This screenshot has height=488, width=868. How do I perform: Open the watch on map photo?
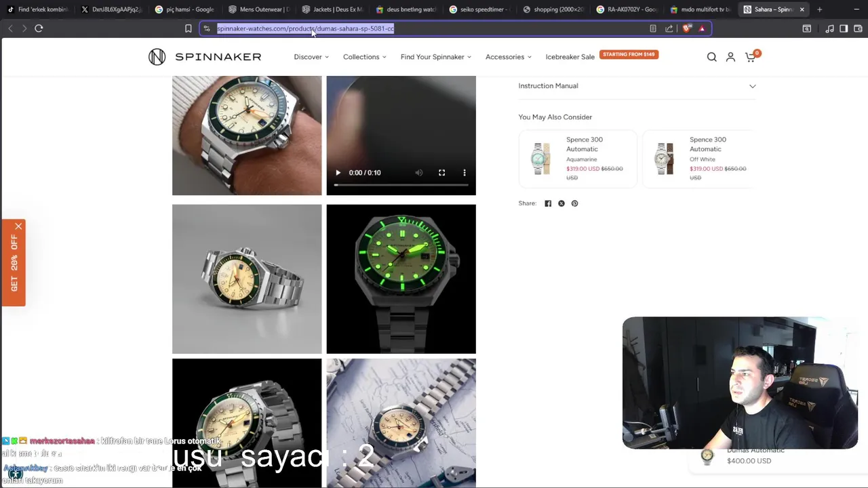pyautogui.click(x=401, y=423)
